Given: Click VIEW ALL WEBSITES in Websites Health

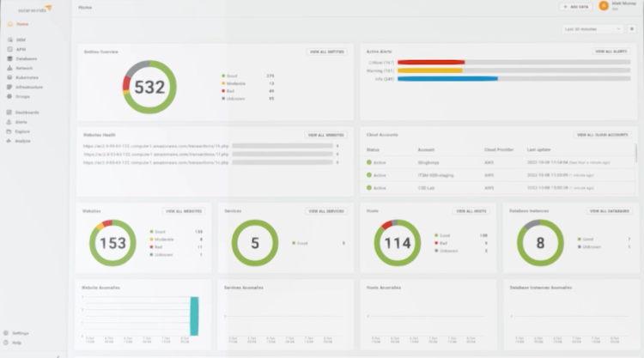Looking at the screenshot, I should 325,135.
